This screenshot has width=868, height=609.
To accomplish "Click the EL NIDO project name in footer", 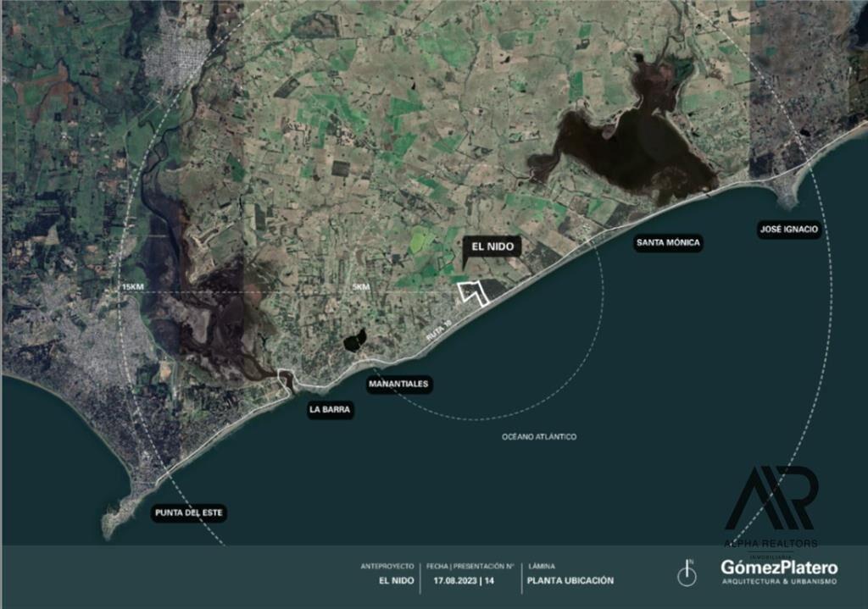I will click(x=397, y=581).
